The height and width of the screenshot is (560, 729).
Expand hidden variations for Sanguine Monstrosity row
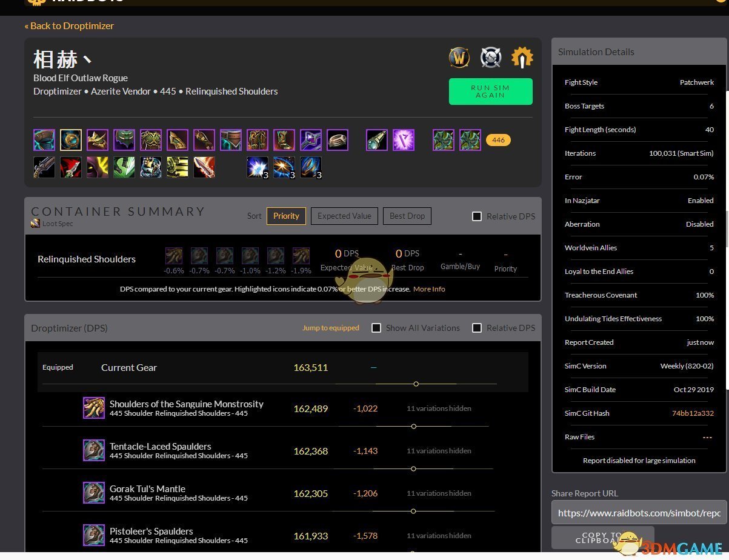(x=439, y=408)
